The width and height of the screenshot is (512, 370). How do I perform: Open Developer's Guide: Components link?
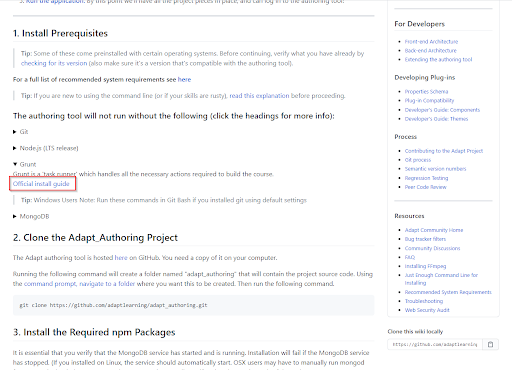tap(442, 110)
